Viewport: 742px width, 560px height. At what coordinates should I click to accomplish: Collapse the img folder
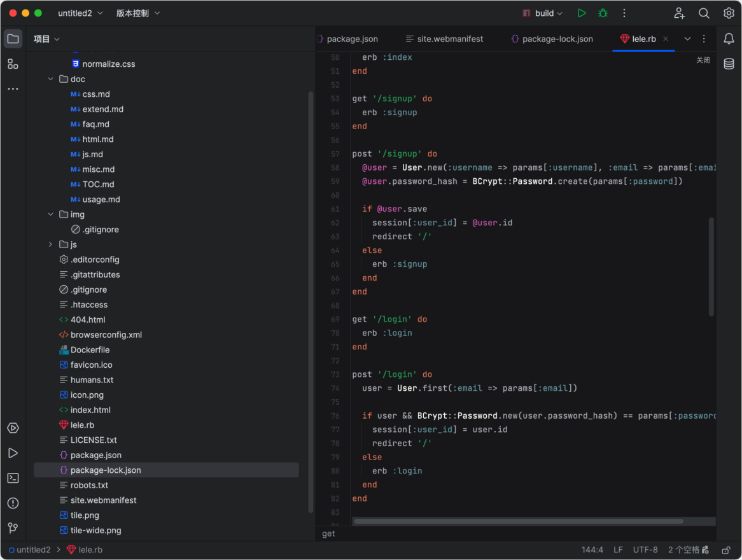coord(51,214)
